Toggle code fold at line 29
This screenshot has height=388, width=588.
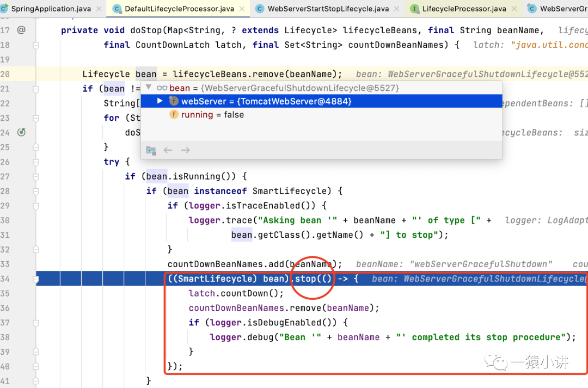point(36,206)
